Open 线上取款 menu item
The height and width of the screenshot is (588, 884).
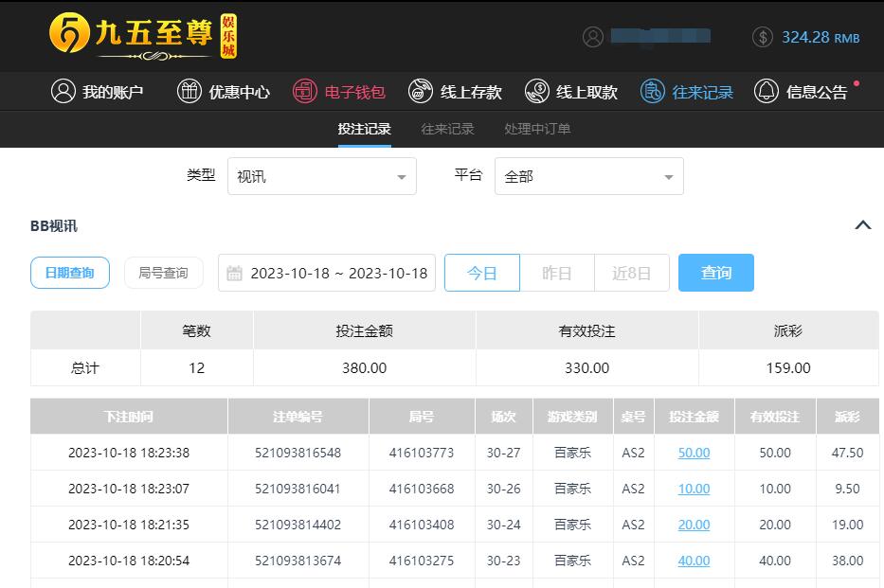point(571,91)
